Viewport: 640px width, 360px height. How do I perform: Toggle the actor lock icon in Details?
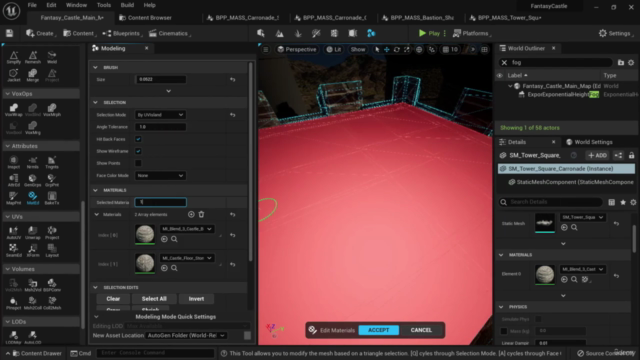pyautogui.click(x=631, y=155)
